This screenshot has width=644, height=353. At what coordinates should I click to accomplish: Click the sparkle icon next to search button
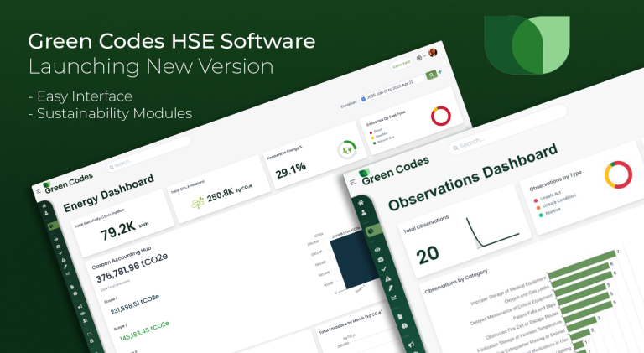440,72
